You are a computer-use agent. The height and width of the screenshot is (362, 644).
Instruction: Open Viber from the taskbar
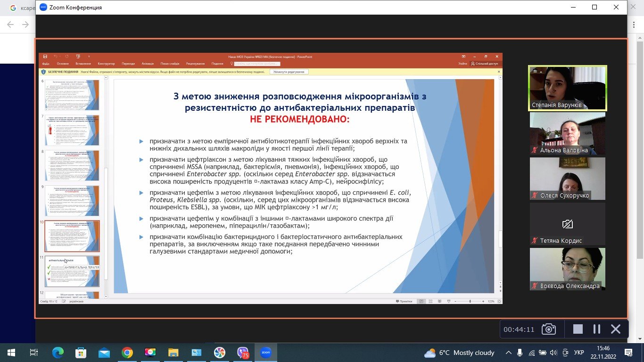click(x=243, y=353)
